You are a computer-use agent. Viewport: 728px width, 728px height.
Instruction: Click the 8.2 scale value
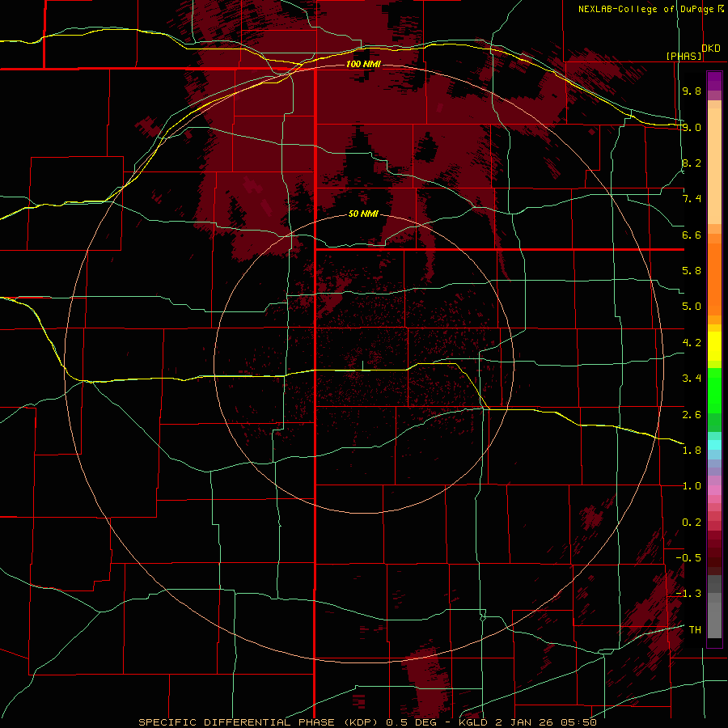point(692,163)
